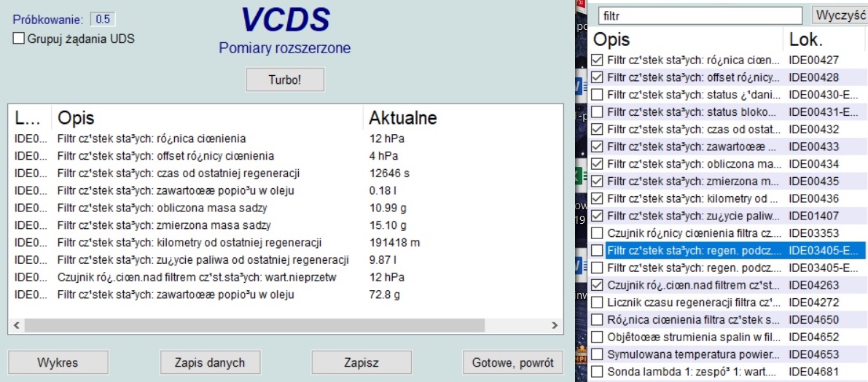Click the left arrow of horizontal scrollbar
Image resolution: width=868 pixels, height=382 pixels.
click(x=15, y=325)
